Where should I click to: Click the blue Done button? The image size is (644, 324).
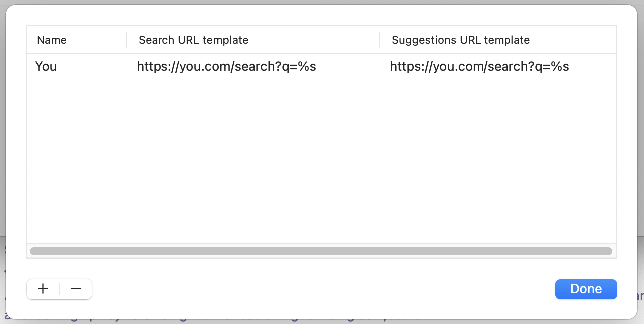[x=586, y=289]
